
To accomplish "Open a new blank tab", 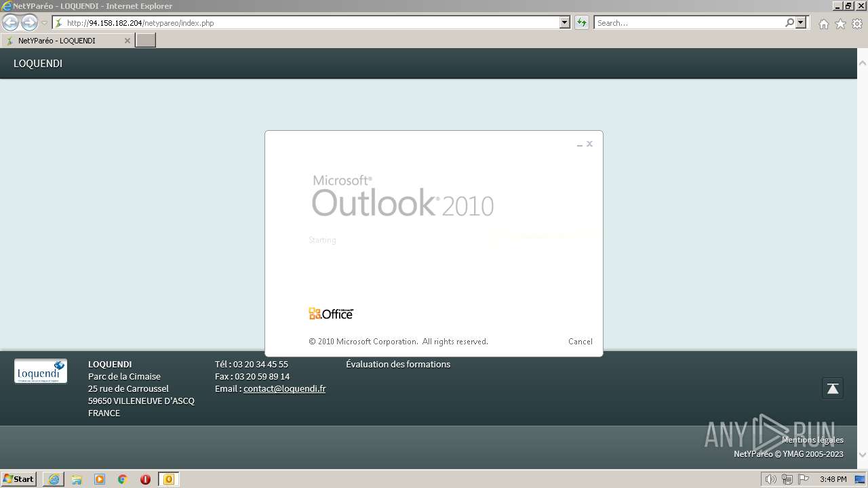I will pos(146,41).
